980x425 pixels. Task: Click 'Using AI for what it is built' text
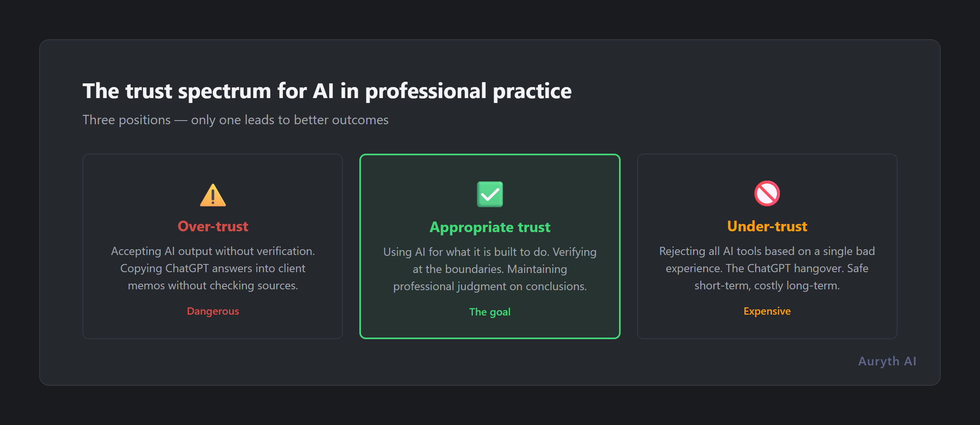465,252
